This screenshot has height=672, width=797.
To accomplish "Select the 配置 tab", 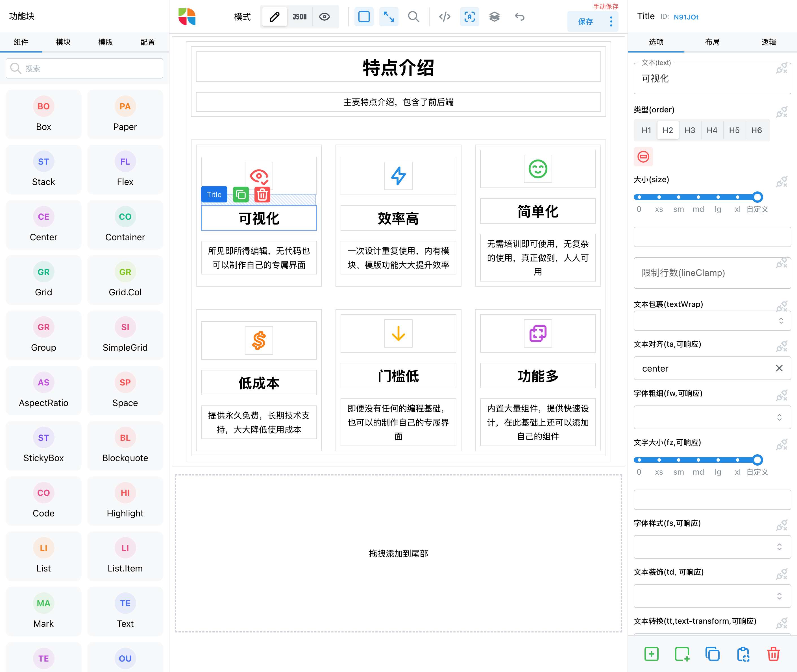I will [x=147, y=42].
